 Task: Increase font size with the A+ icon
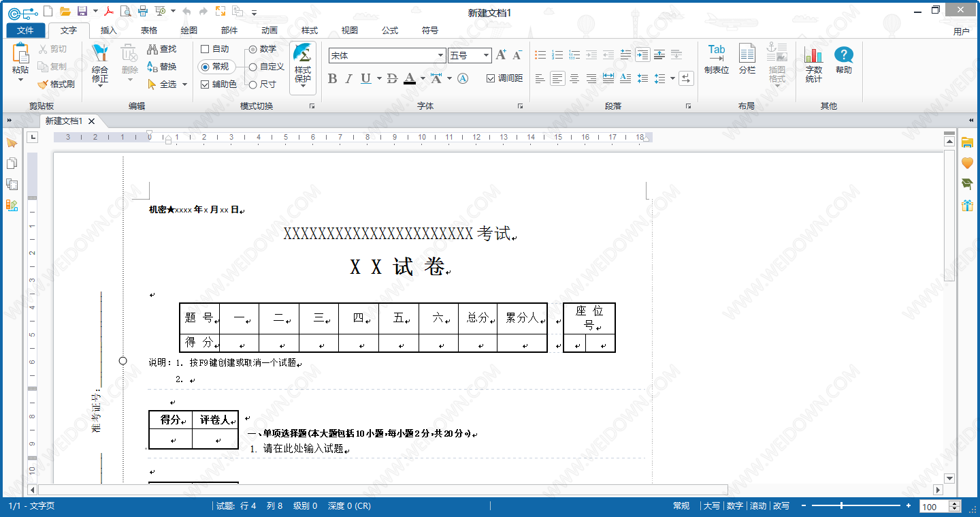501,55
